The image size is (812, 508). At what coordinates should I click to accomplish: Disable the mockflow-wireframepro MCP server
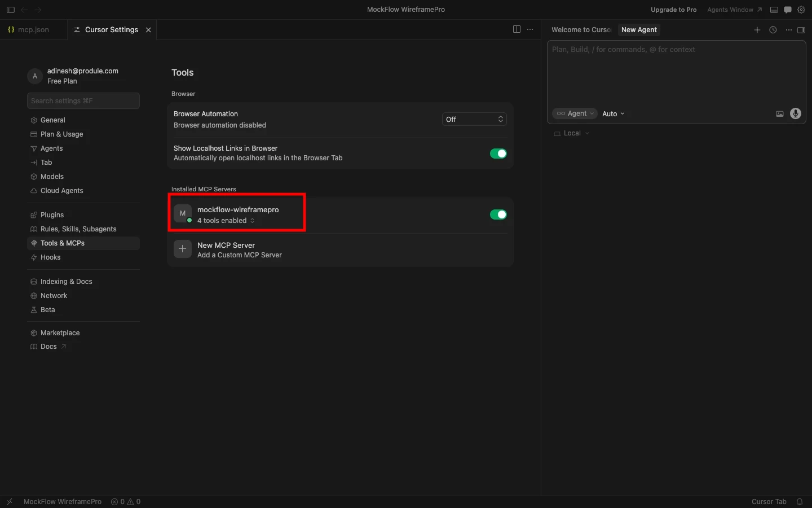coord(498,214)
